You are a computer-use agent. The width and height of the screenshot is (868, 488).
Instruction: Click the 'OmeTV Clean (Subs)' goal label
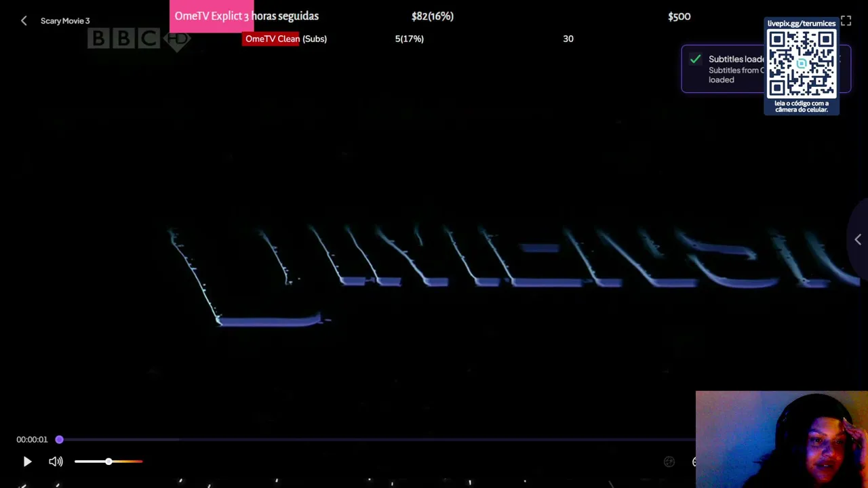point(286,39)
